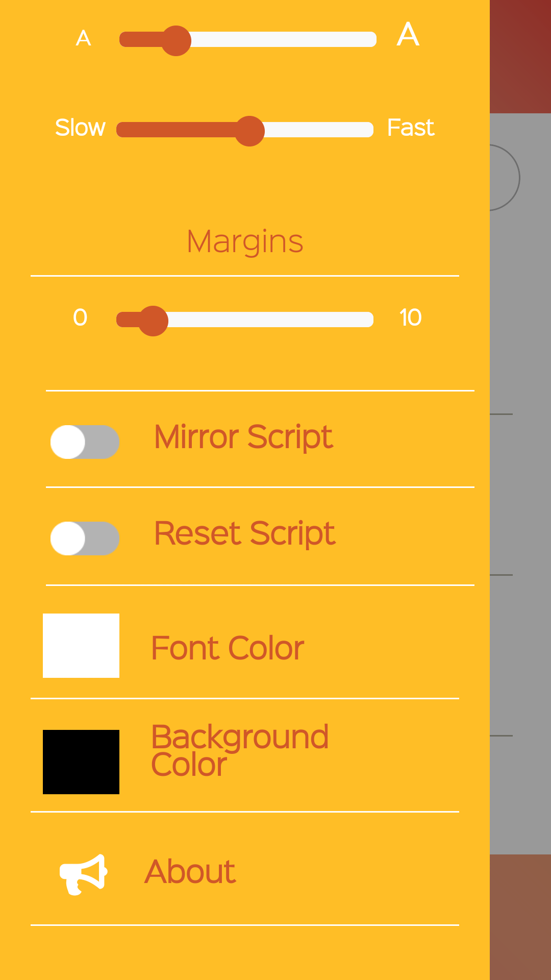Open the black Background Color swatch

(81, 762)
